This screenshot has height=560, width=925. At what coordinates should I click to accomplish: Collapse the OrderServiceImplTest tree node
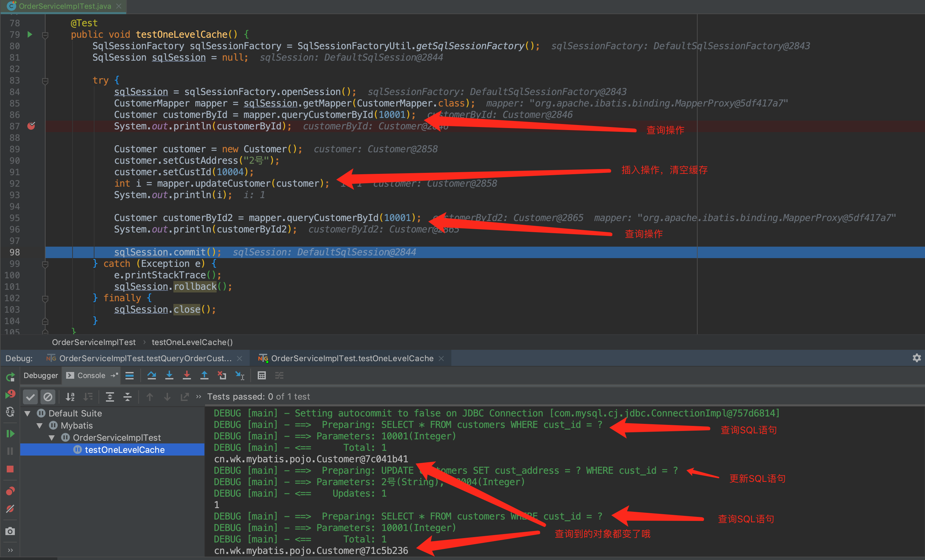click(x=52, y=438)
